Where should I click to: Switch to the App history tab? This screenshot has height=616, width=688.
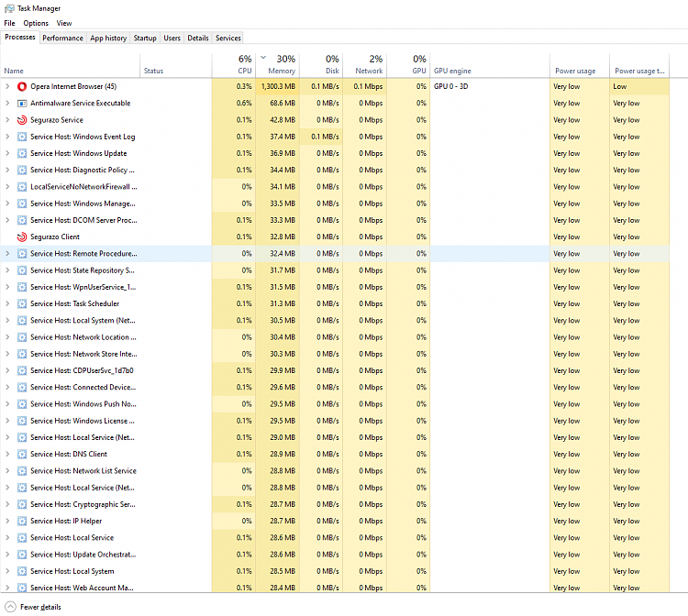108,38
